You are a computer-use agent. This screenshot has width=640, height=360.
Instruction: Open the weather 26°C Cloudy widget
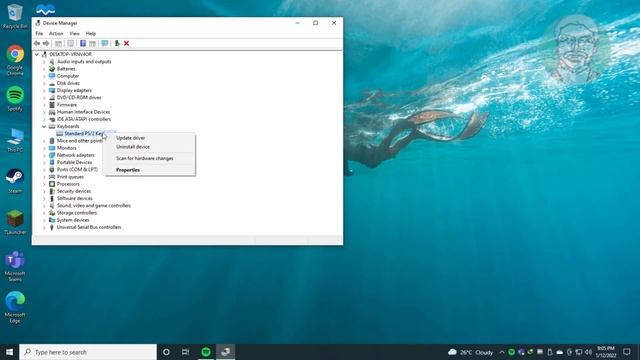click(471, 352)
